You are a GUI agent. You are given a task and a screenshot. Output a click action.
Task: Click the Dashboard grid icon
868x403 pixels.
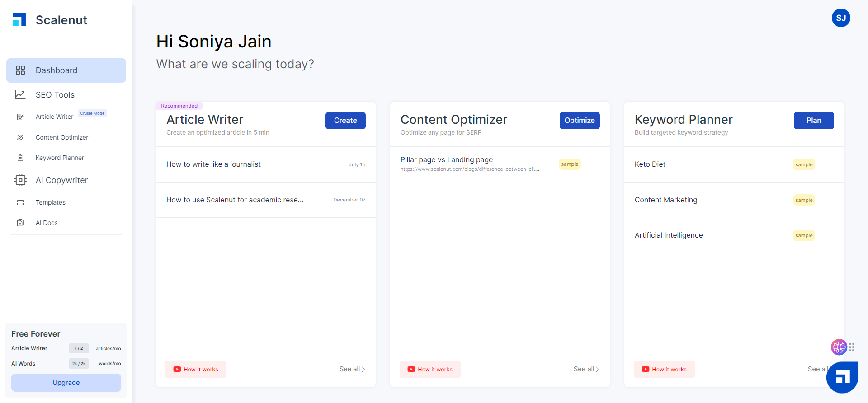click(20, 70)
